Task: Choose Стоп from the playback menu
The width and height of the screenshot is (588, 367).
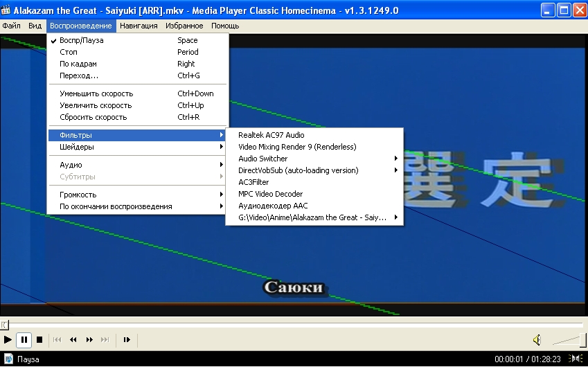Action: click(x=137, y=52)
